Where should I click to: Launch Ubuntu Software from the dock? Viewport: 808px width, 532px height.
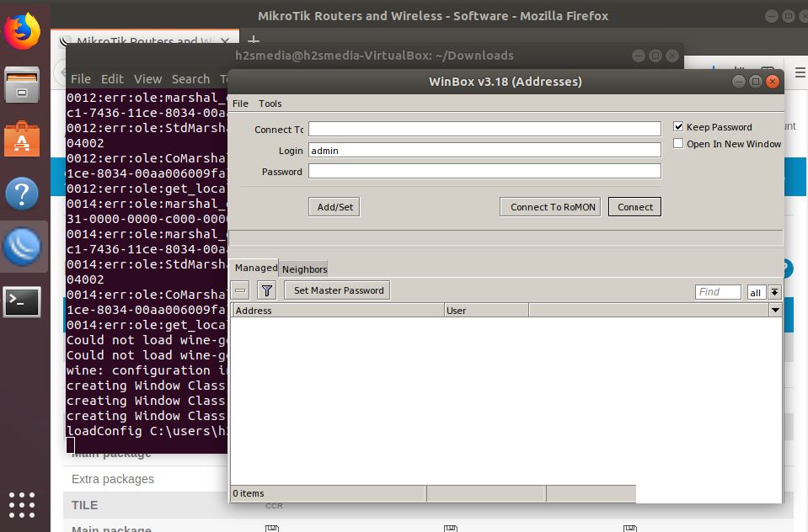point(22,139)
